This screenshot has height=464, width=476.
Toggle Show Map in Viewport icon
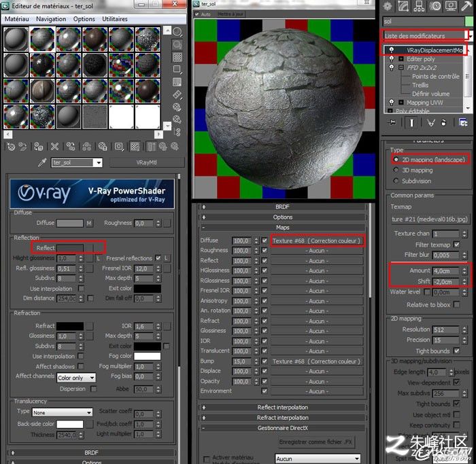[135, 147]
